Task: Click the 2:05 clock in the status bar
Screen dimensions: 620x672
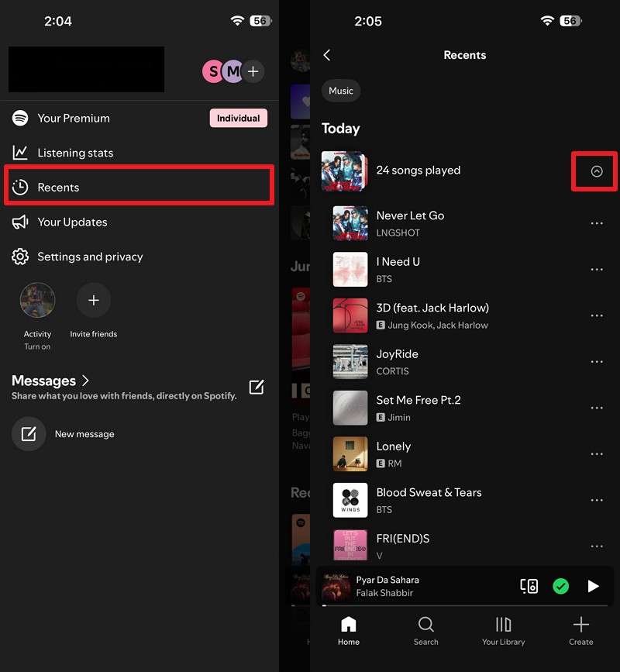Action: (x=367, y=21)
